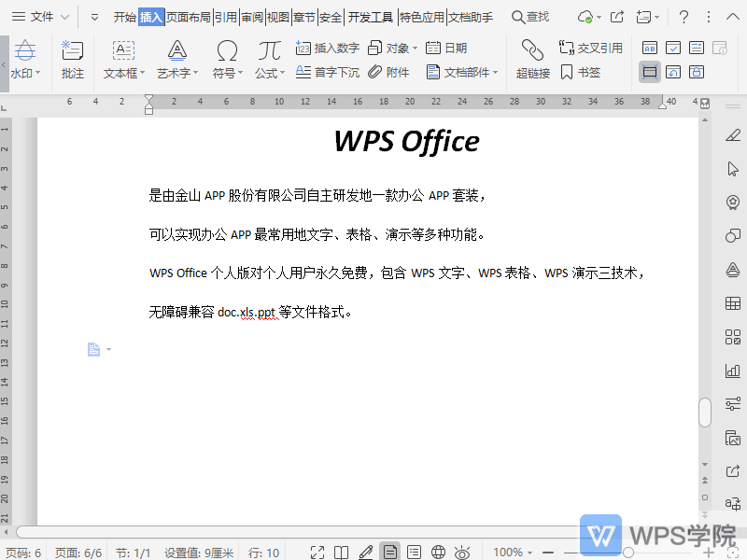Click the doc.xls.ppt text in the document
The image size is (747, 560).
(243, 312)
